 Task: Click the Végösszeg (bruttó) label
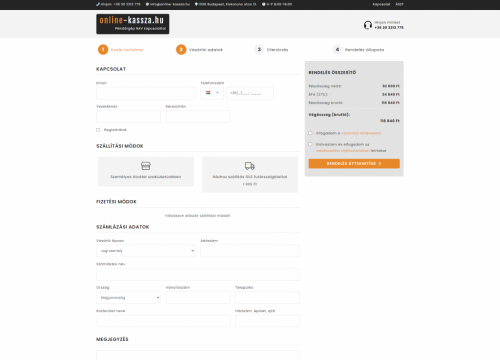329,114
